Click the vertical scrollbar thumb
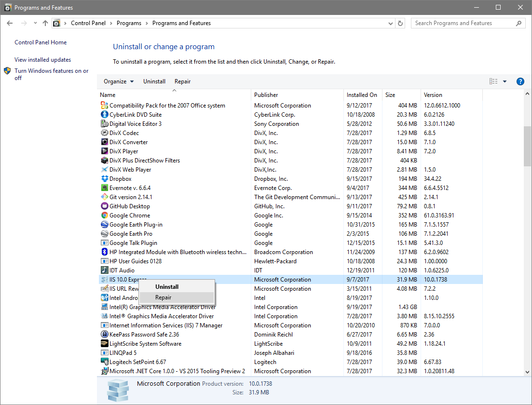 pos(527,146)
